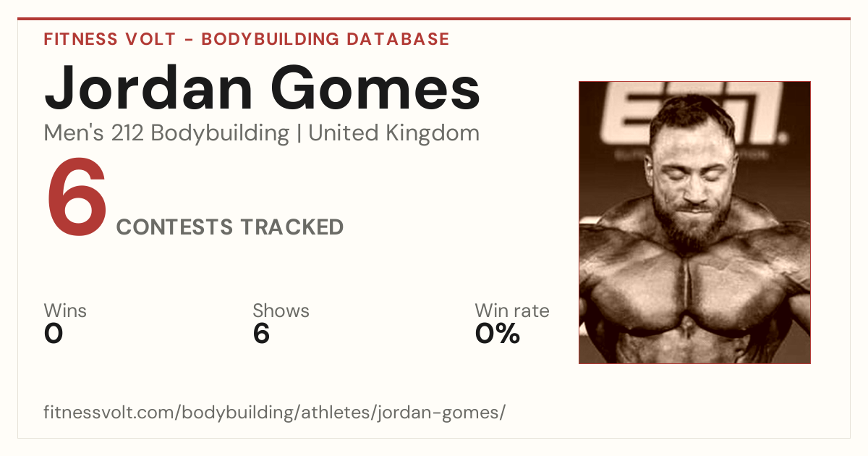Click the Wins label
Screen dimensions: 868x456
coord(65,311)
